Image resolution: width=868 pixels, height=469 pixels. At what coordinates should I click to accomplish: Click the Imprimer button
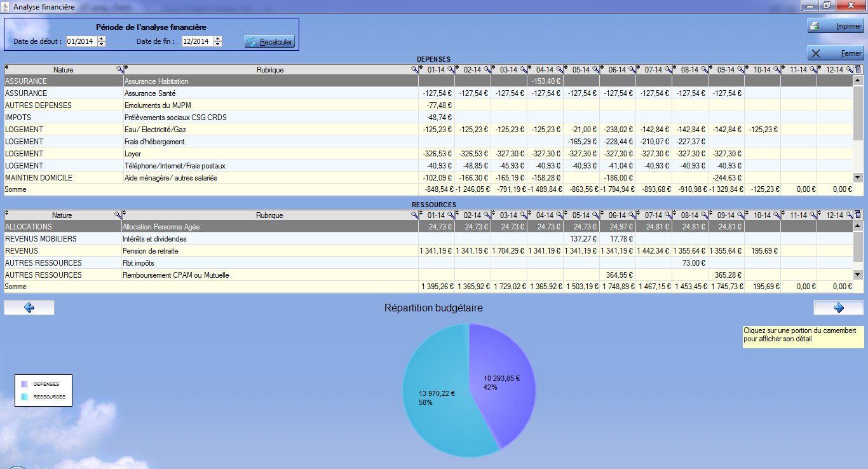835,27
